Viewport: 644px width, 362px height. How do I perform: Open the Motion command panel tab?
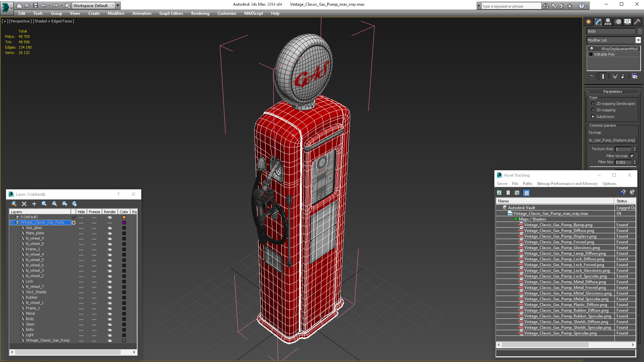coord(618,22)
